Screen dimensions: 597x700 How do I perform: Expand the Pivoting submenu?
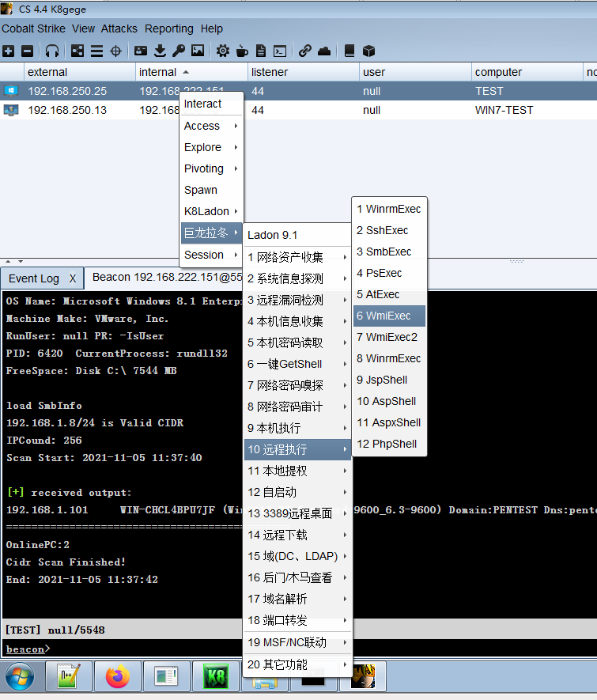point(211,168)
